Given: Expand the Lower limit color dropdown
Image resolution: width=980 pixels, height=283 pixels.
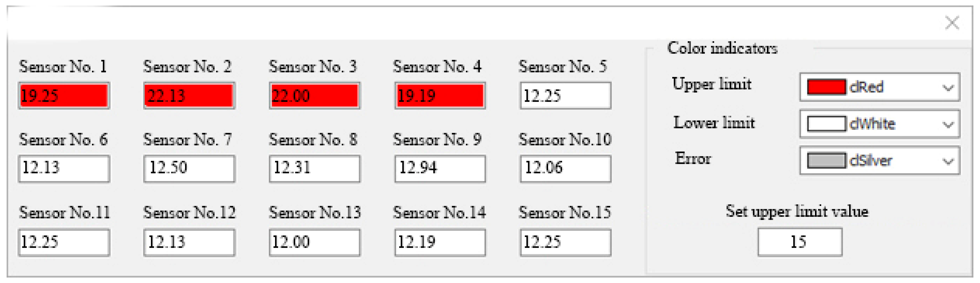Looking at the screenshot, I should coord(948,124).
